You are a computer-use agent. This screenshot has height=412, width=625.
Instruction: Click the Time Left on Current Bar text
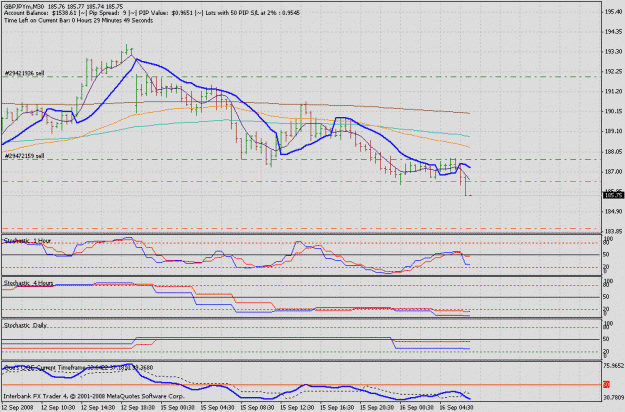click(78, 20)
